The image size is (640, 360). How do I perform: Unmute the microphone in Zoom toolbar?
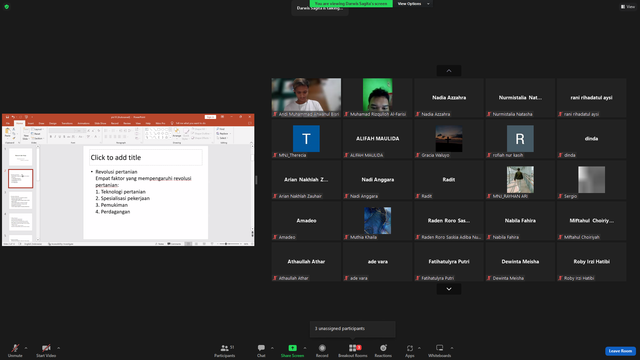tap(15, 350)
